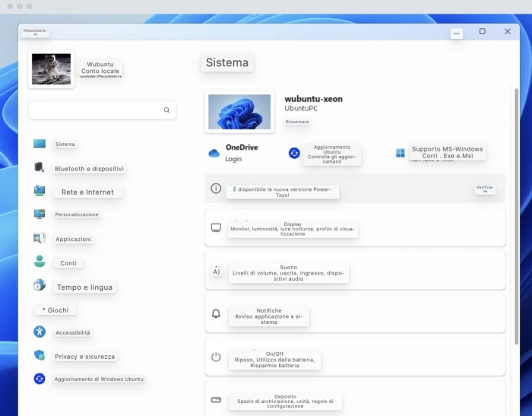Focus the settings search field
Image resolution: width=532 pixels, height=416 pixels.
point(102,110)
